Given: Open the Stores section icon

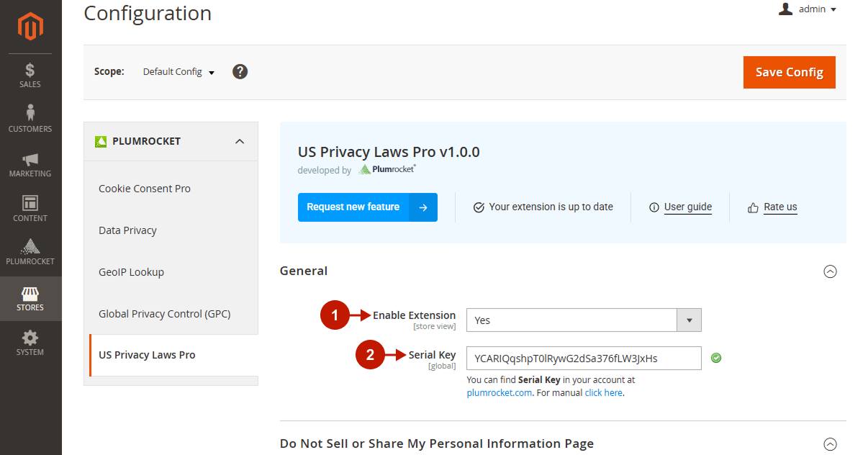Looking at the screenshot, I should 30,295.
